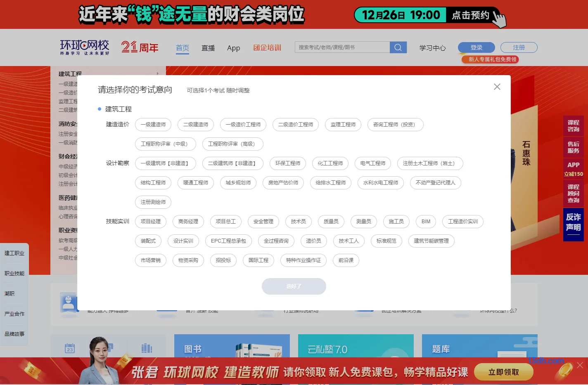
Task: Jump to 产业合作 section
Action: pos(14,314)
